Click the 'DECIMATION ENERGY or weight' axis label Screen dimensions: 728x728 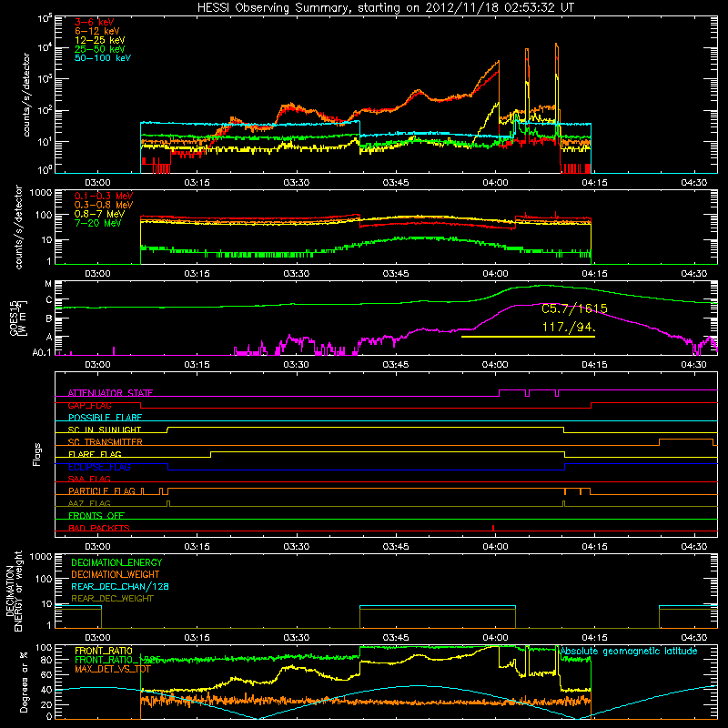click(15, 591)
